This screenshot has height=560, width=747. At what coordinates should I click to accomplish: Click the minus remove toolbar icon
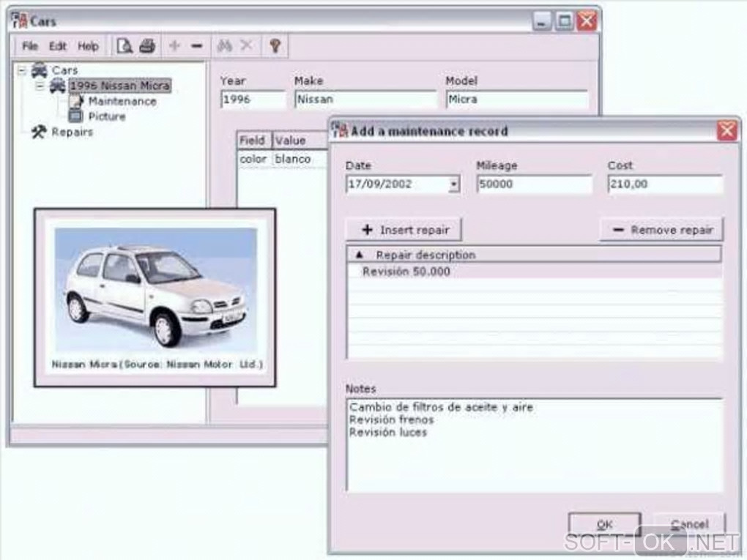(x=197, y=46)
